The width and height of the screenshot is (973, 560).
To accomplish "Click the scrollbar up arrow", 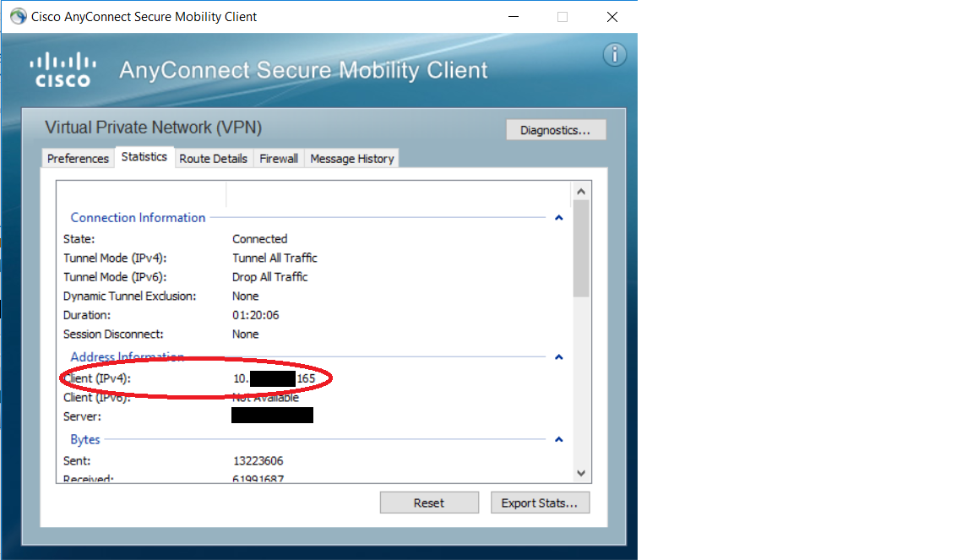I will click(x=580, y=192).
